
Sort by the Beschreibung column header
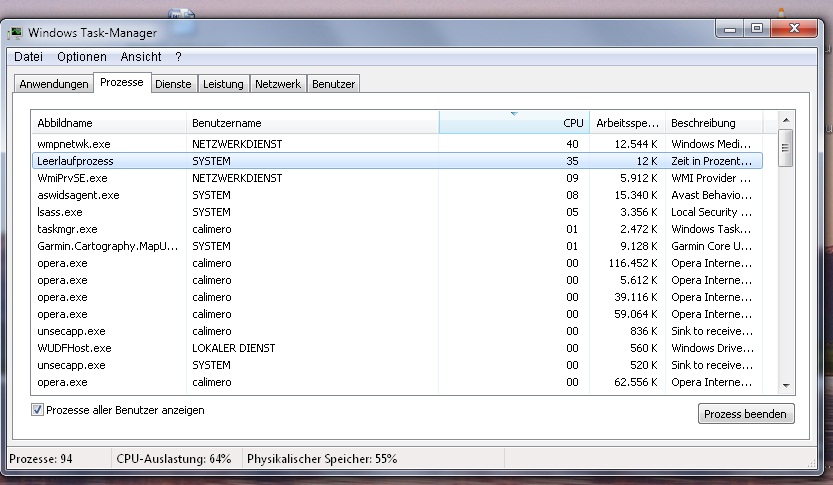point(713,123)
